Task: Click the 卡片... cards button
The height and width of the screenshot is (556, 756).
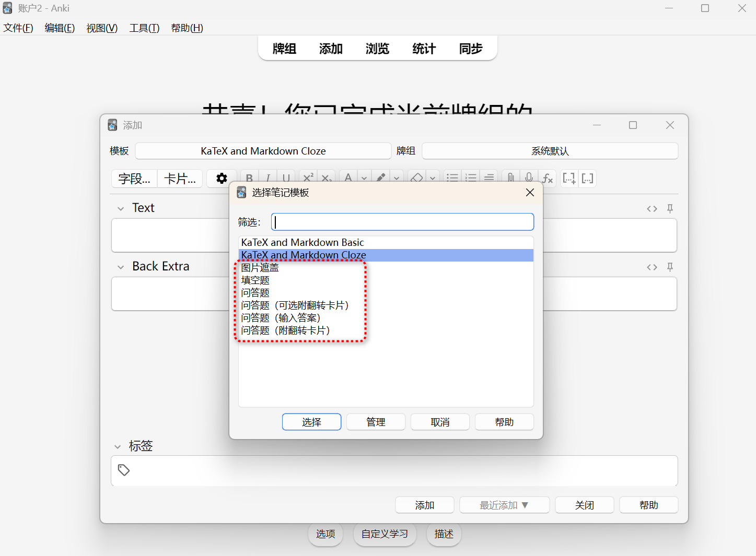Action: click(180, 179)
